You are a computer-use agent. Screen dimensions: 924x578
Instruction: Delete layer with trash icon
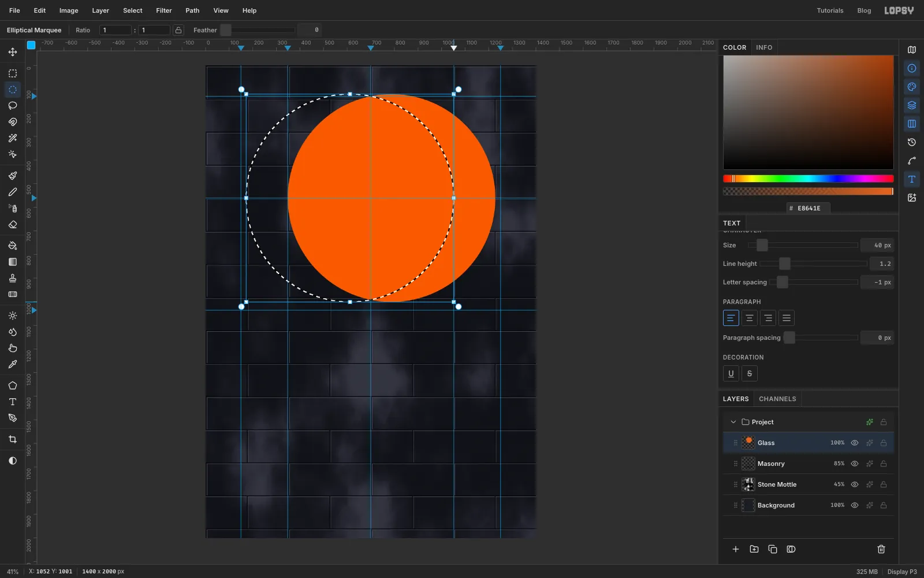click(x=881, y=549)
